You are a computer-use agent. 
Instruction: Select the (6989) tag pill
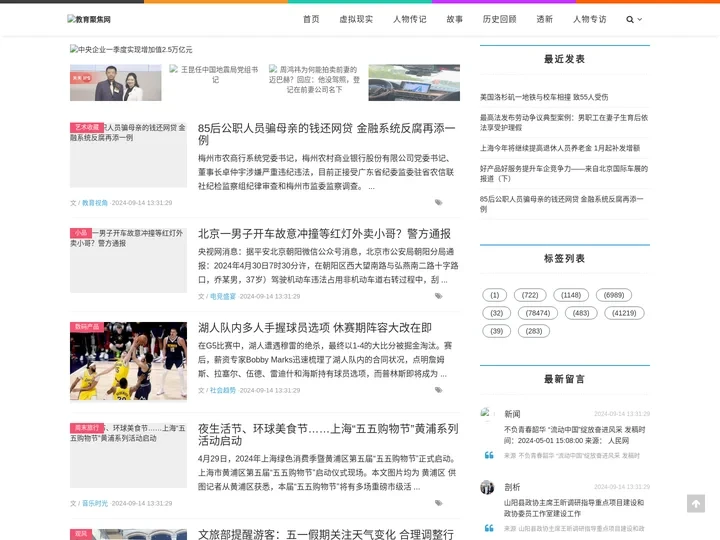614,295
